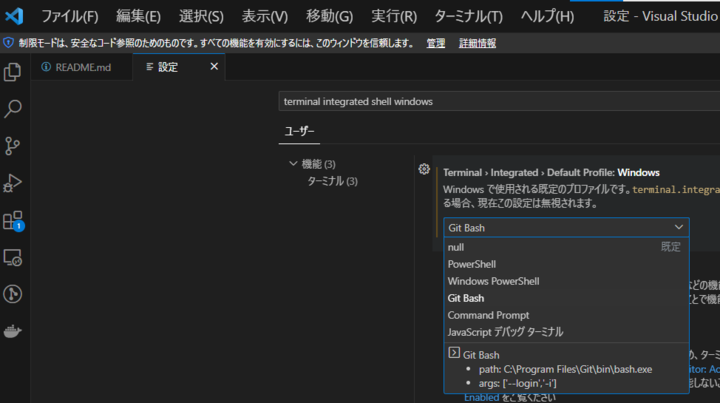
Task: Open the ヘルプ(H) menu
Action: coord(547,17)
